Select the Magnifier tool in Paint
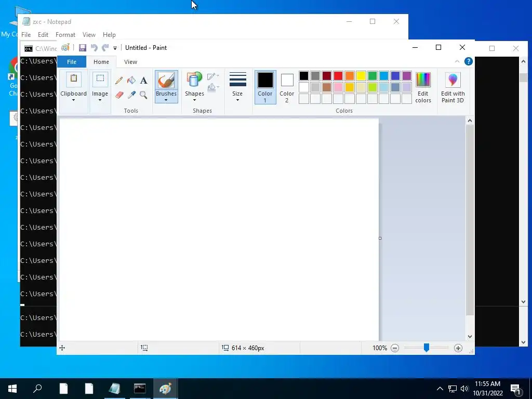 coord(143,95)
